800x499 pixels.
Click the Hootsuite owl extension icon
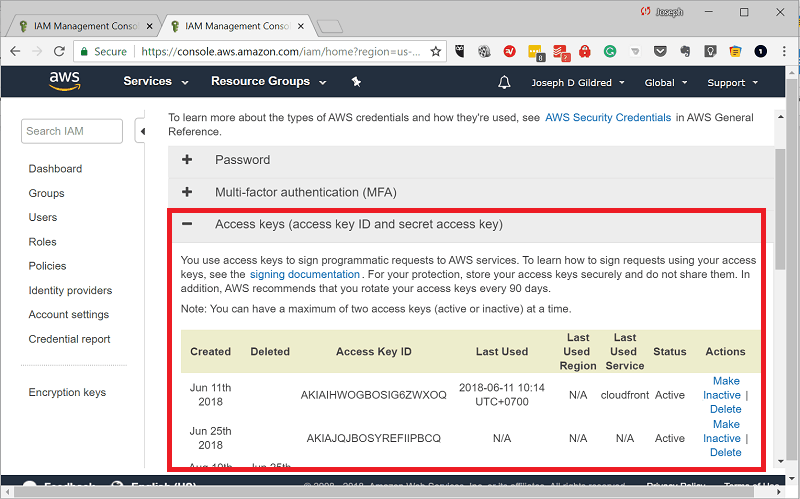pos(460,51)
